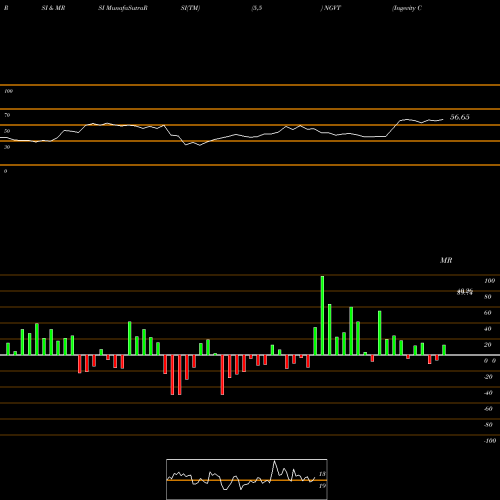500x500 pixels.
Task: Click the value 19 in the mini chart
Action: click(x=322, y=486)
